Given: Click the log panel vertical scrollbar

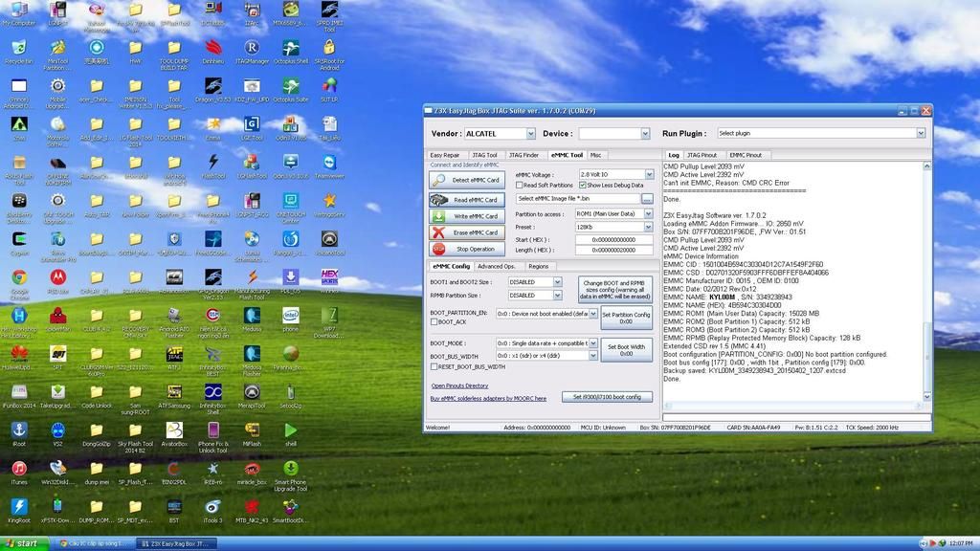Looking at the screenshot, I should (926, 281).
